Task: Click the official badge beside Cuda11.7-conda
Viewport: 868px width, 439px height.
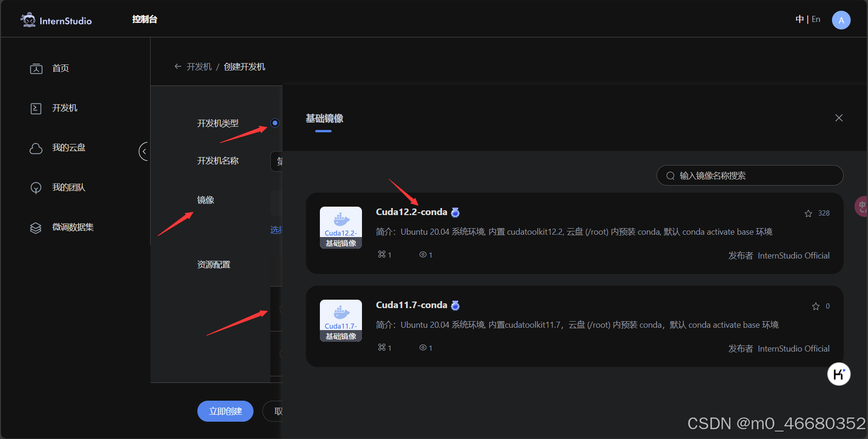Action: [455, 305]
